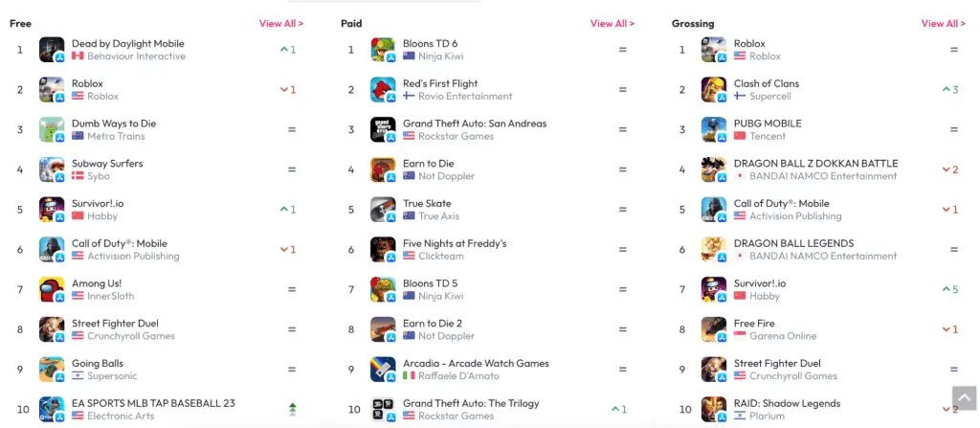Open Subway Surfers title link
The width and height of the screenshot is (980, 428).
point(107,164)
